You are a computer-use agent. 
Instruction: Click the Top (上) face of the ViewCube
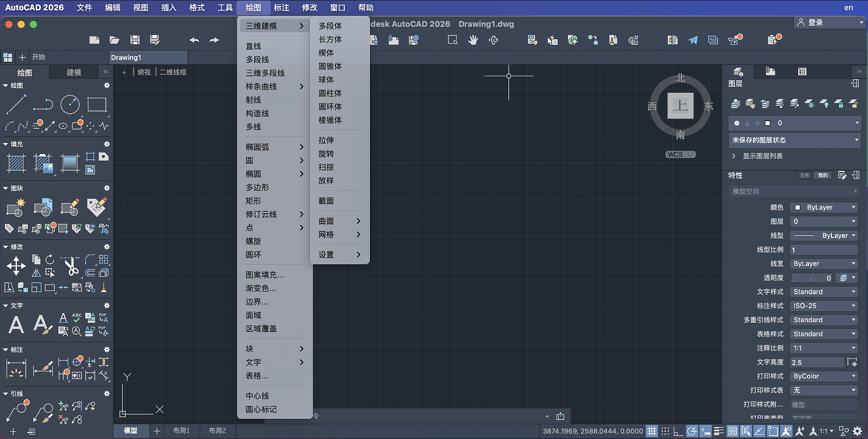(x=680, y=105)
